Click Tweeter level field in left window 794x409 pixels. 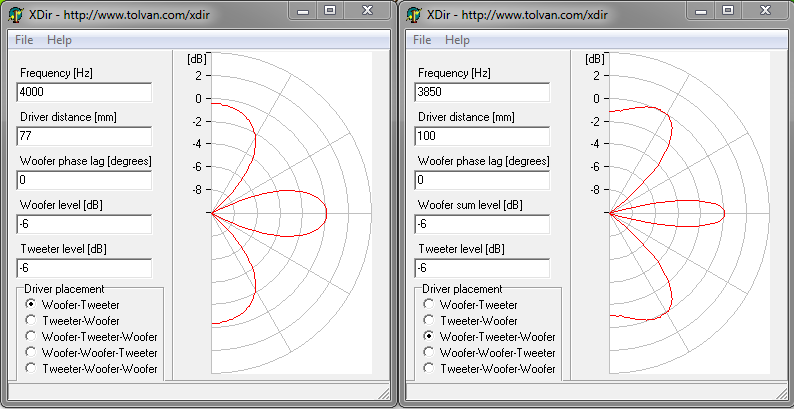tap(84, 268)
